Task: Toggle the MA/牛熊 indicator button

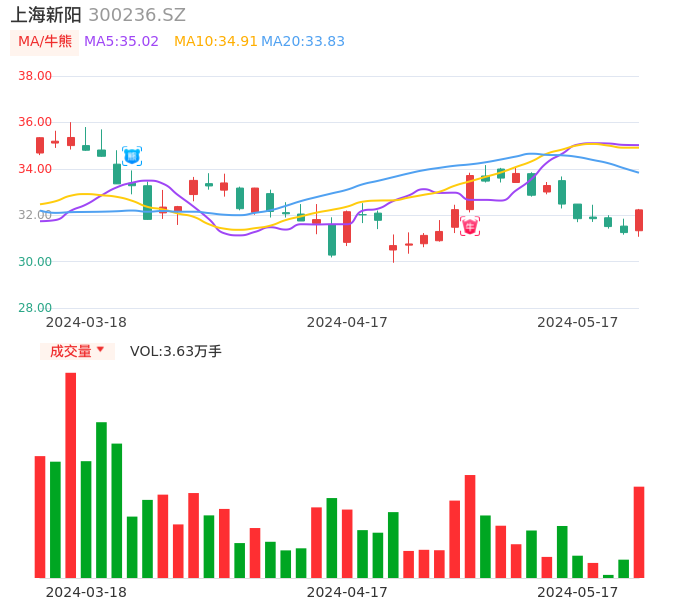Action: pyautogui.click(x=45, y=42)
